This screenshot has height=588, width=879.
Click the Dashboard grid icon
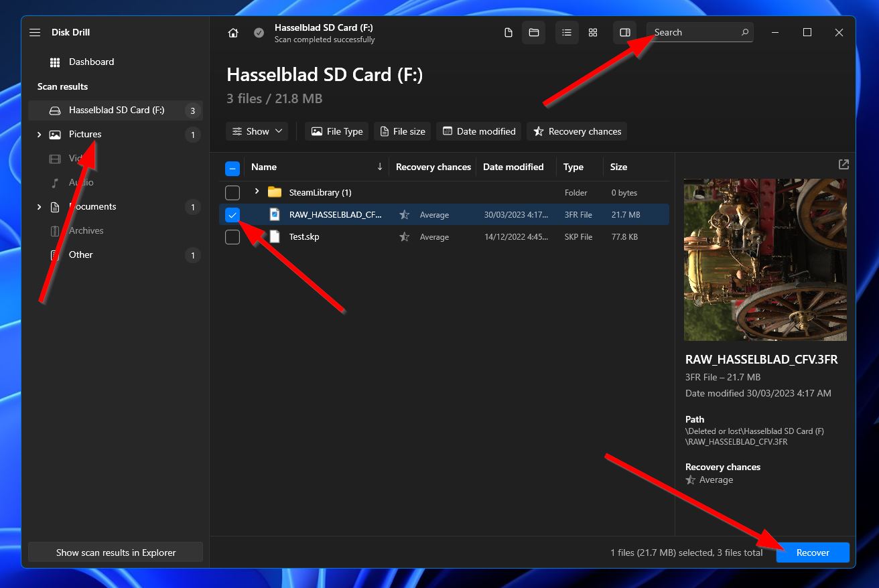[x=55, y=62]
